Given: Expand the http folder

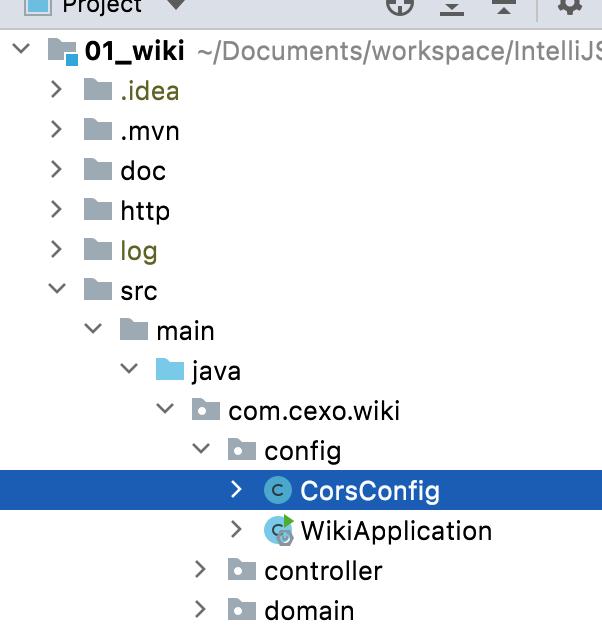Looking at the screenshot, I should point(56,209).
